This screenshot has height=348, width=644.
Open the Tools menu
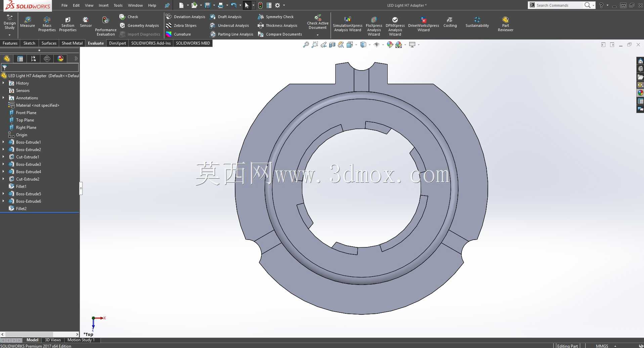point(118,5)
